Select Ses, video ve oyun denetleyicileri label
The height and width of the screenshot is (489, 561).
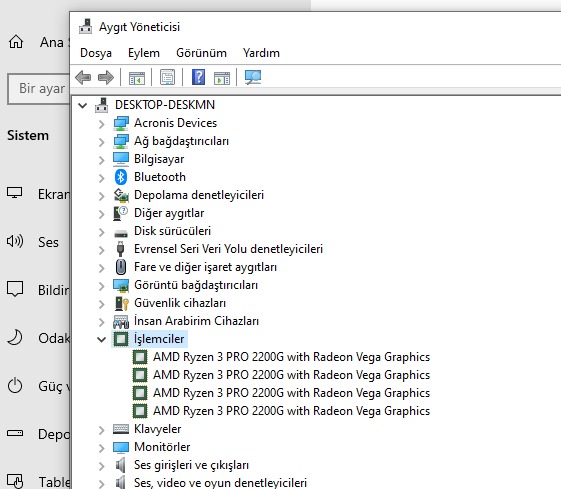(220, 483)
